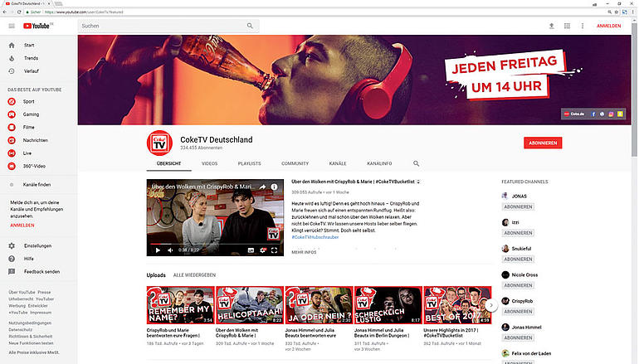
Task: Open the Gaming channel icon
Action: click(x=12, y=114)
